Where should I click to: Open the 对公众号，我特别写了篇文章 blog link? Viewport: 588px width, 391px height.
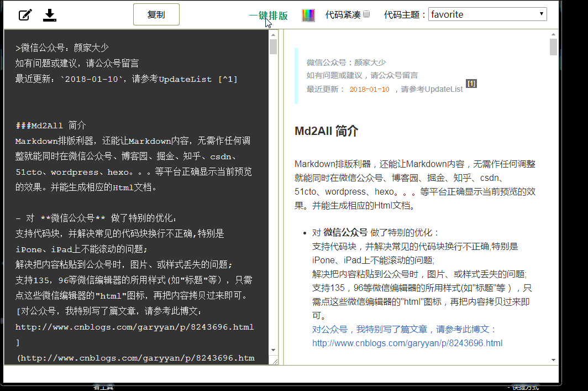tap(403, 330)
